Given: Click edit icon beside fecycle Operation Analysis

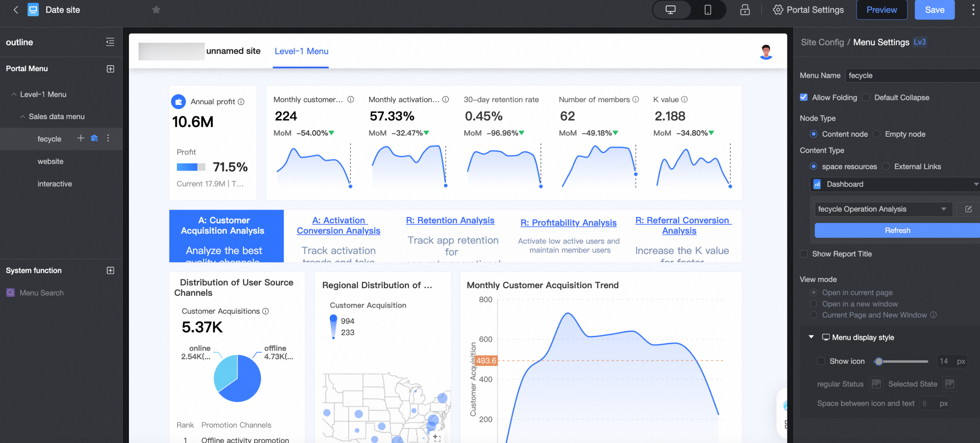Looking at the screenshot, I should pos(968,209).
